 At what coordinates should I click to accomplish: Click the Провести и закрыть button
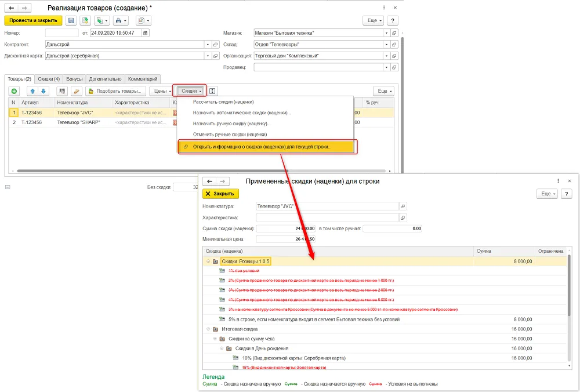pyautogui.click(x=33, y=20)
